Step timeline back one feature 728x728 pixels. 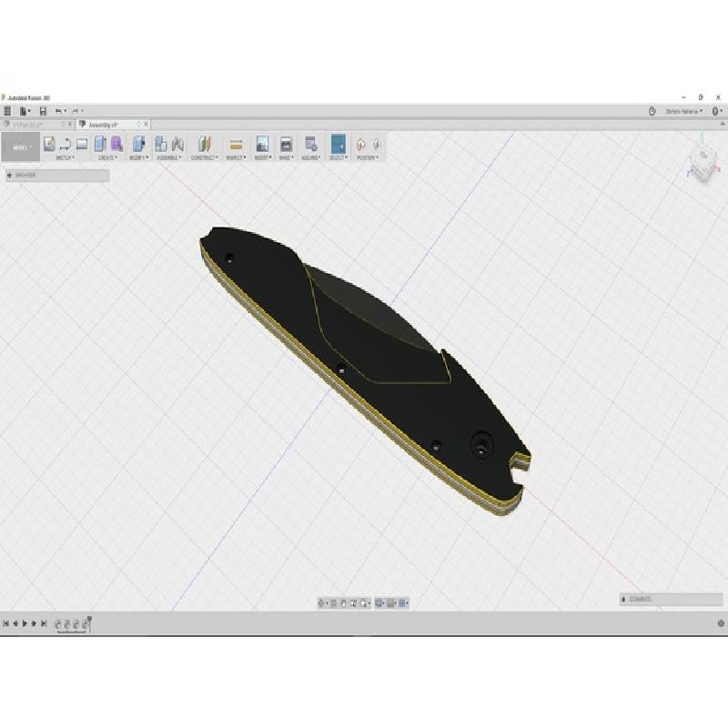[x=15, y=623]
